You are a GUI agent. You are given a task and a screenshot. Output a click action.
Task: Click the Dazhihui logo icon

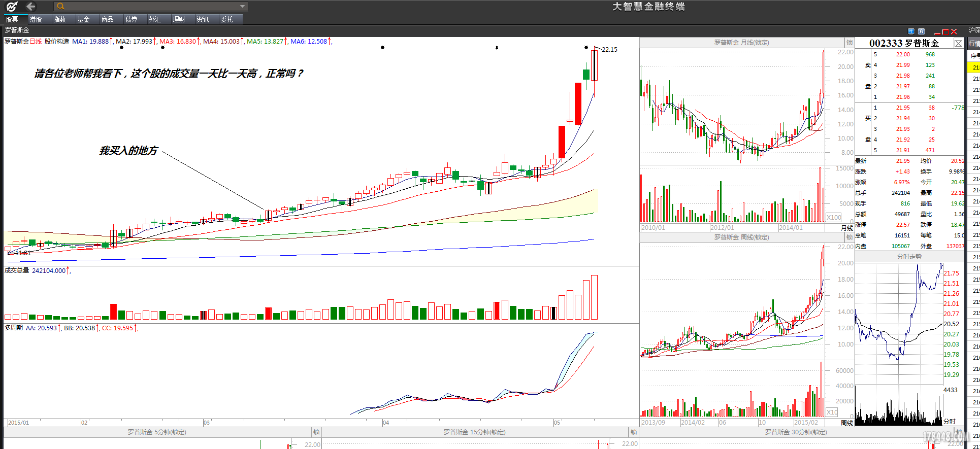pos(11,6)
